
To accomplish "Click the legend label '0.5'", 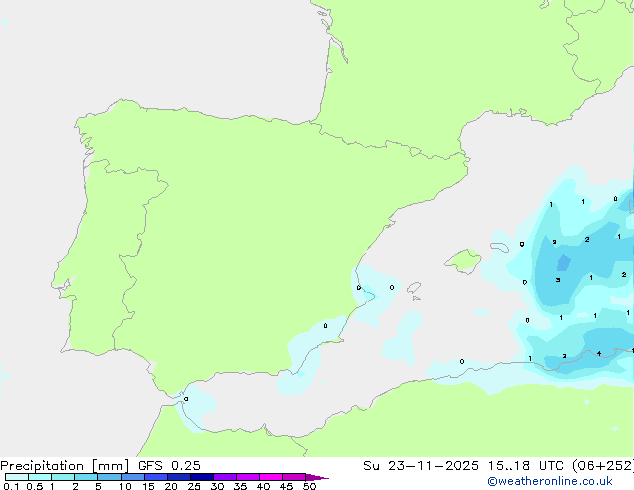I will point(34,486).
